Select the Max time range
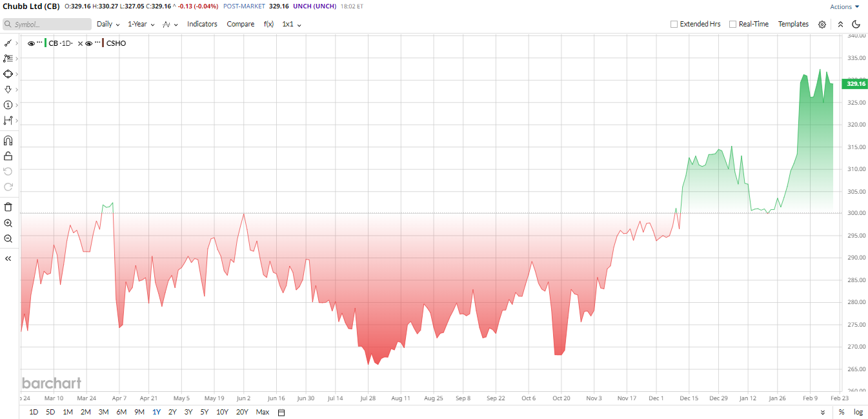868x419 pixels. [x=262, y=412]
